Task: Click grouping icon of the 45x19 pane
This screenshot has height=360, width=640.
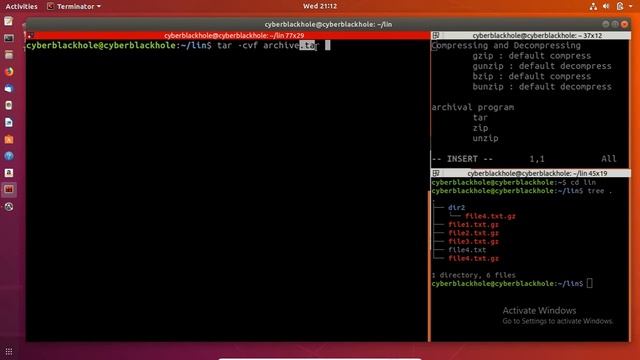Action: 436,173
